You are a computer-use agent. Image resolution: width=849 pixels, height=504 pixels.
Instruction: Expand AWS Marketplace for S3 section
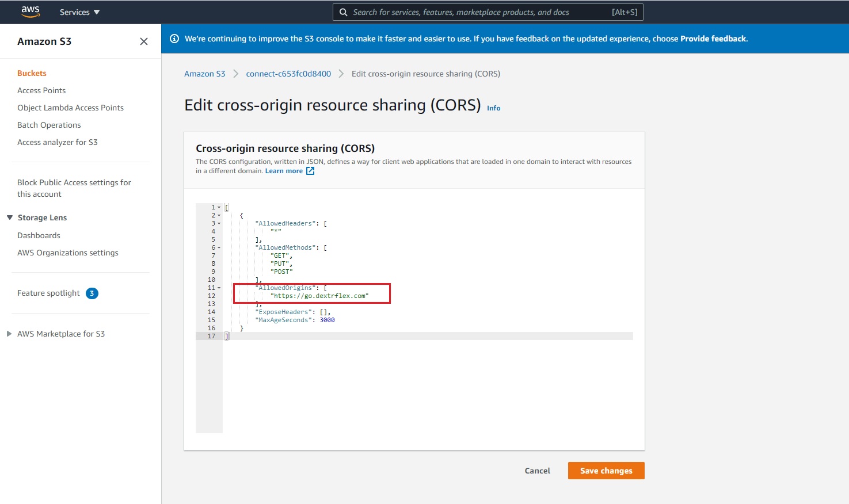9,334
